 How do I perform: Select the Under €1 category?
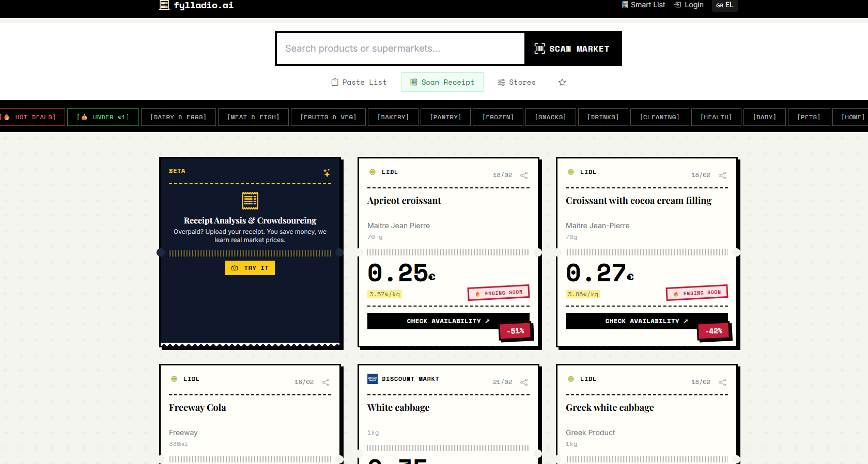[x=103, y=117]
